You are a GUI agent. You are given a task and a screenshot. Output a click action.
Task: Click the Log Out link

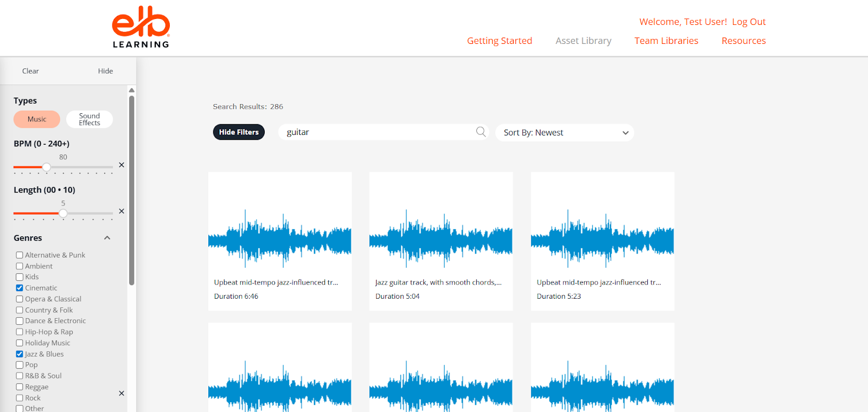tap(749, 22)
